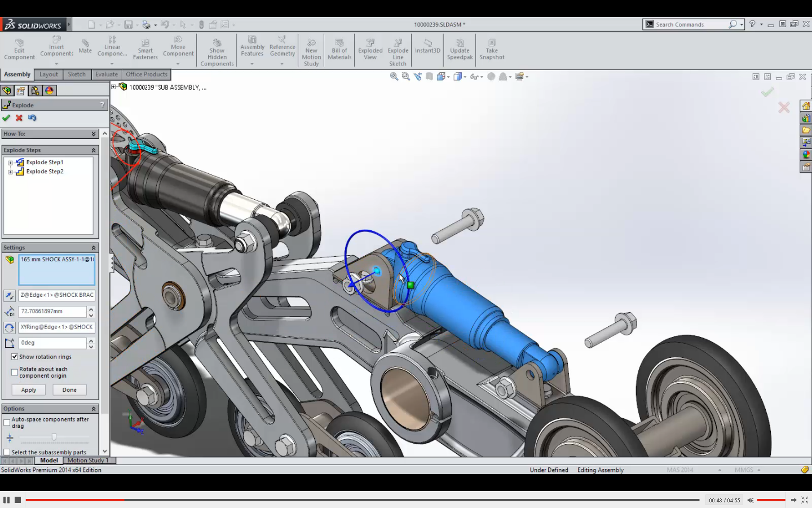812x508 pixels.
Task: Check Auto-space components after drag
Action: pyautogui.click(x=6, y=422)
